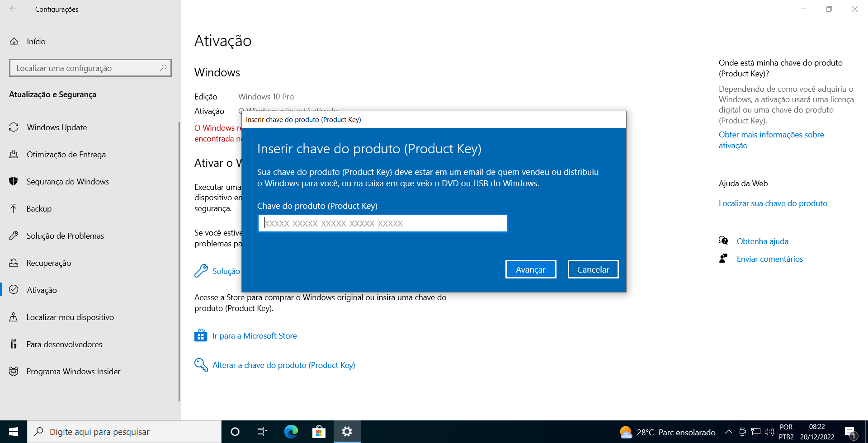This screenshot has width=868, height=443.
Task: Open Enviar comentários feedback
Action: coord(769,259)
